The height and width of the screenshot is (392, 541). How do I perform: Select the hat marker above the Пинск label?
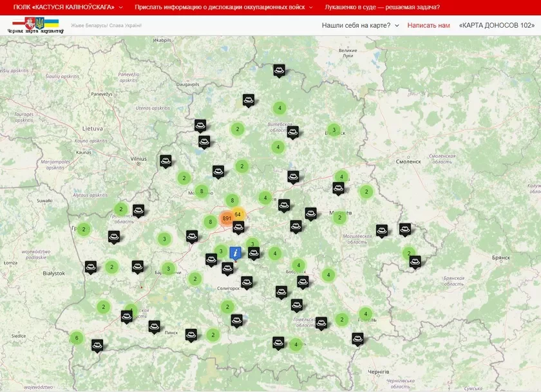point(154,326)
